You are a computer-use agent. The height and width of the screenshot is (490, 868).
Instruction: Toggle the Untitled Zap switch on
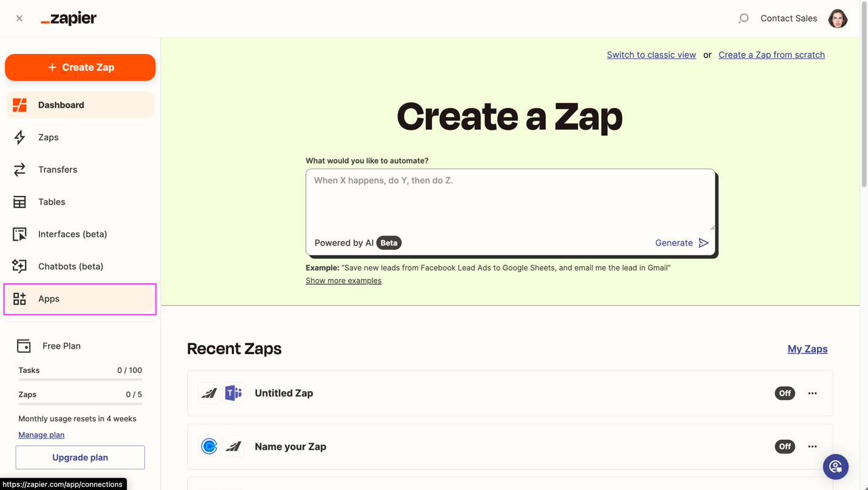[x=785, y=393]
